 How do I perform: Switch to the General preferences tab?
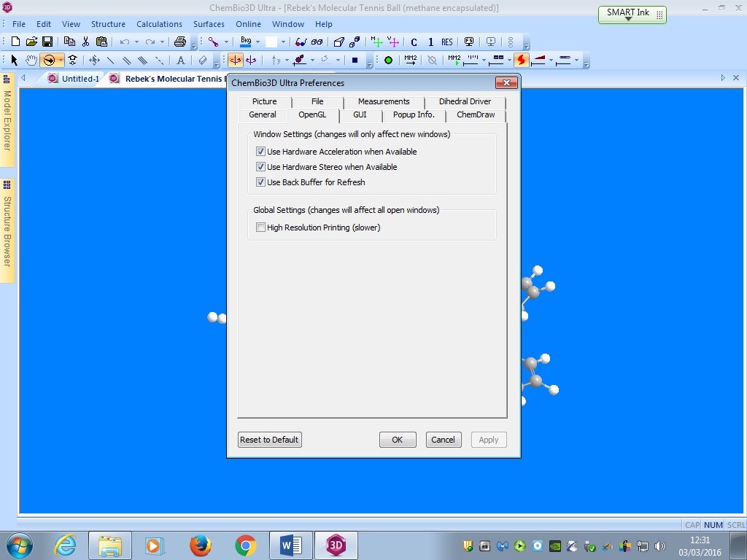263,114
